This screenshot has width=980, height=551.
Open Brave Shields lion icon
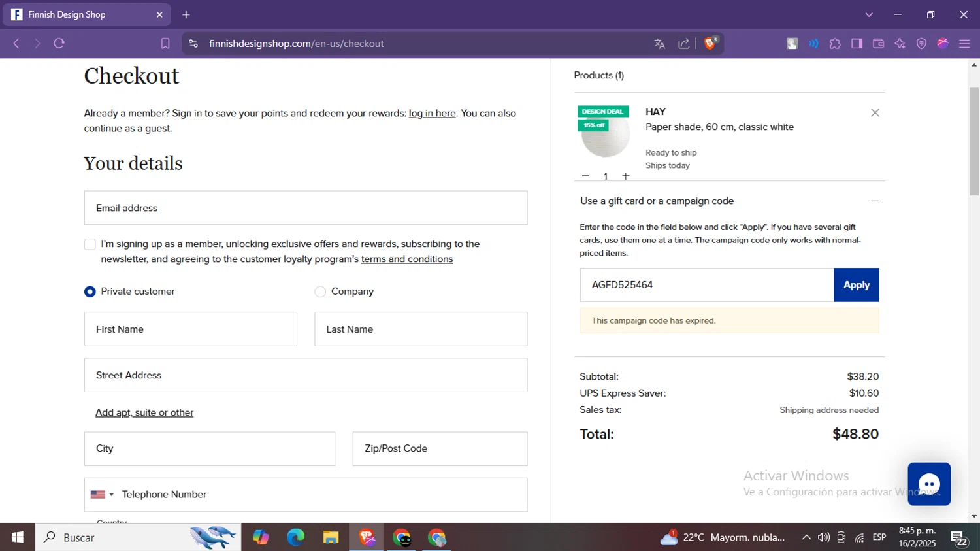click(x=711, y=43)
